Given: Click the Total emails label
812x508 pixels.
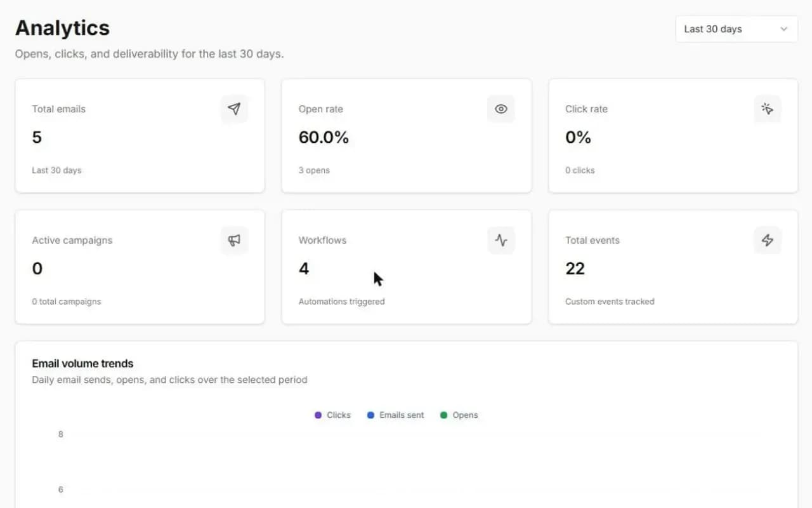Looking at the screenshot, I should (x=58, y=109).
